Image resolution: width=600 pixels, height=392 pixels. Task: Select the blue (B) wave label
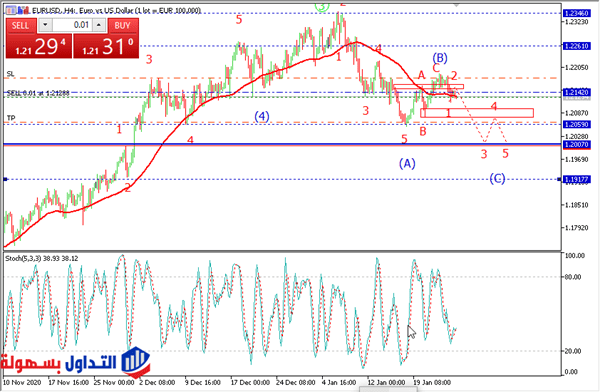click(440, 58)
